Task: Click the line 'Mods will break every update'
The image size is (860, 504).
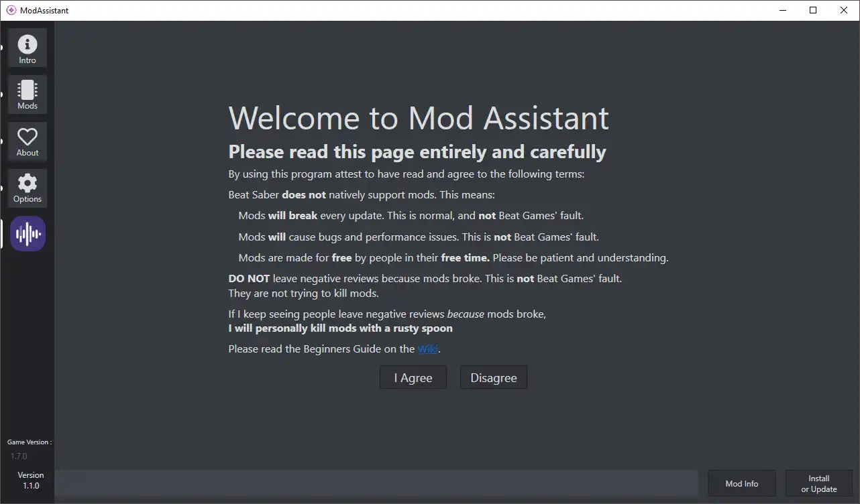Action: click(411, 216)
